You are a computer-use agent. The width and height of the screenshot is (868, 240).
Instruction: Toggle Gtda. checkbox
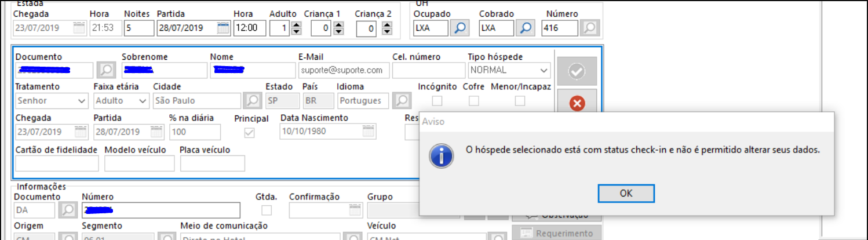click(267, 210)
